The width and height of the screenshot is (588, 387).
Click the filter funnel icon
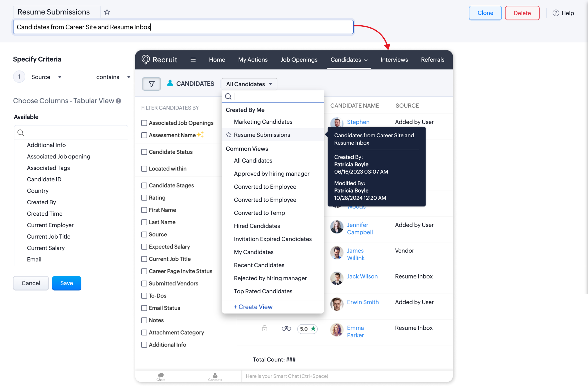point(152,84)
